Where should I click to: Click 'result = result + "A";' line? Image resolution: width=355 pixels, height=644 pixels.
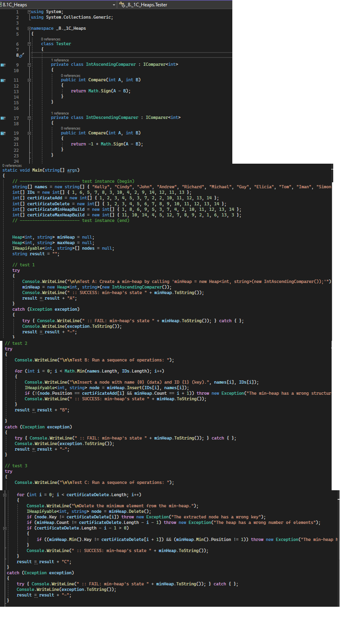49,298
